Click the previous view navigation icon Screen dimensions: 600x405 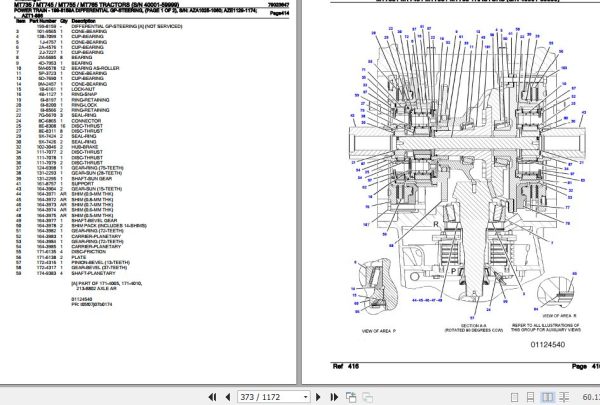(351, 397)
